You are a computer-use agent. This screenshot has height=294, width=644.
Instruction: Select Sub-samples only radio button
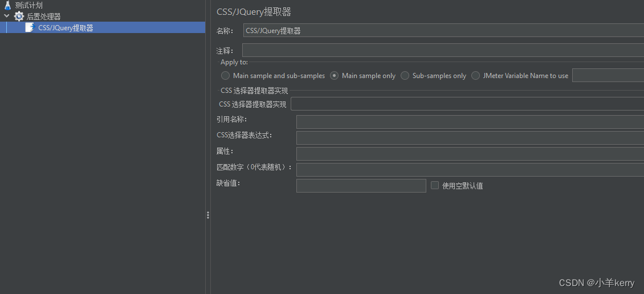tap(405, 76)
